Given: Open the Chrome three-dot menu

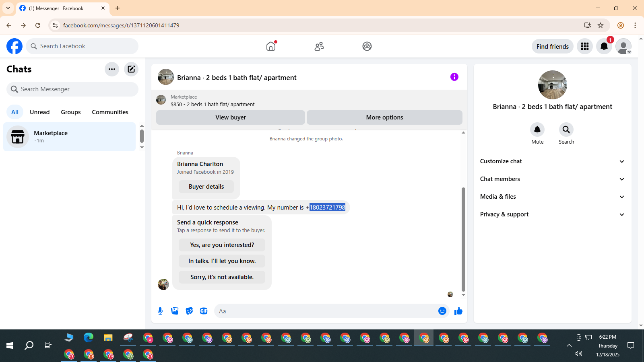Looking at the screenshot, I should pyautogui.click(x=635, y=25).
